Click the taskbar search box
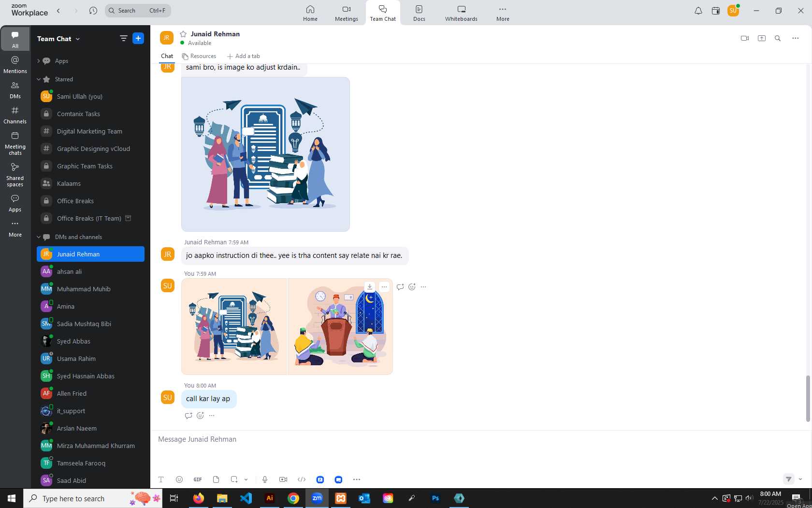This screenshot has height=508, width=812. coord(93,498)
